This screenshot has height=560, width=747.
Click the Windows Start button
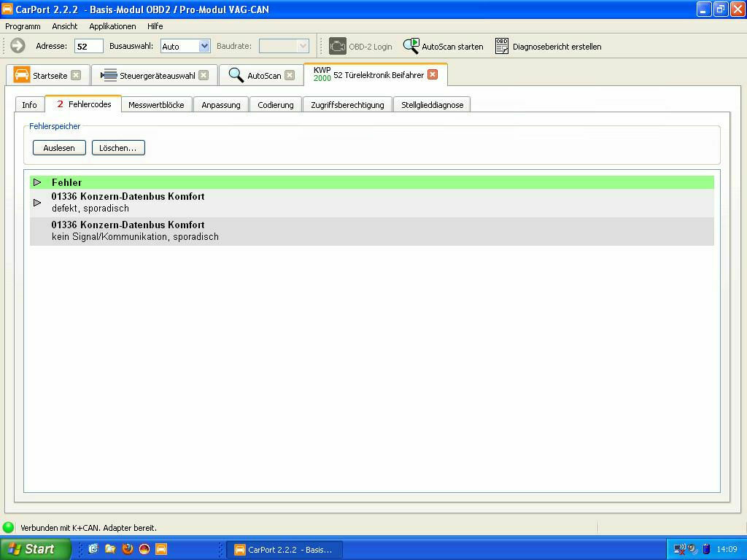tap(35, 549)
